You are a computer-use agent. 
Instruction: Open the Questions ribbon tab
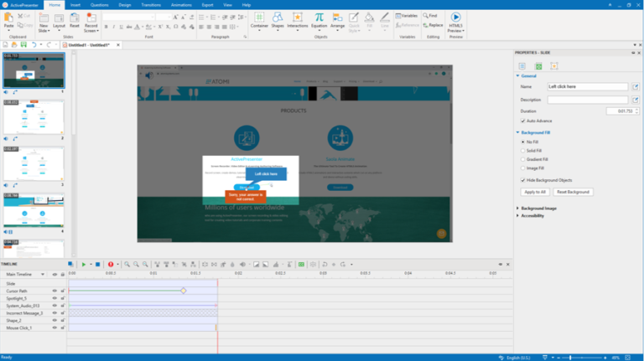pos(100,5)
